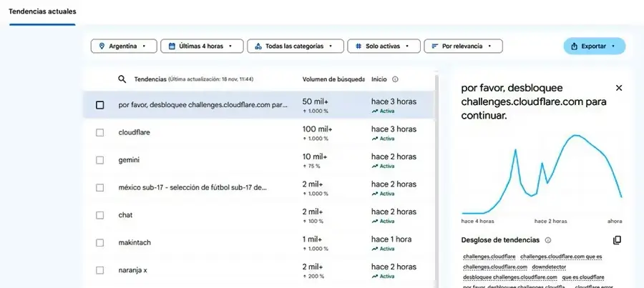Click the calendar icon in Últimas 4 horas
The height and width of the screenshot is (288, 644).
(x=172, y=46)
